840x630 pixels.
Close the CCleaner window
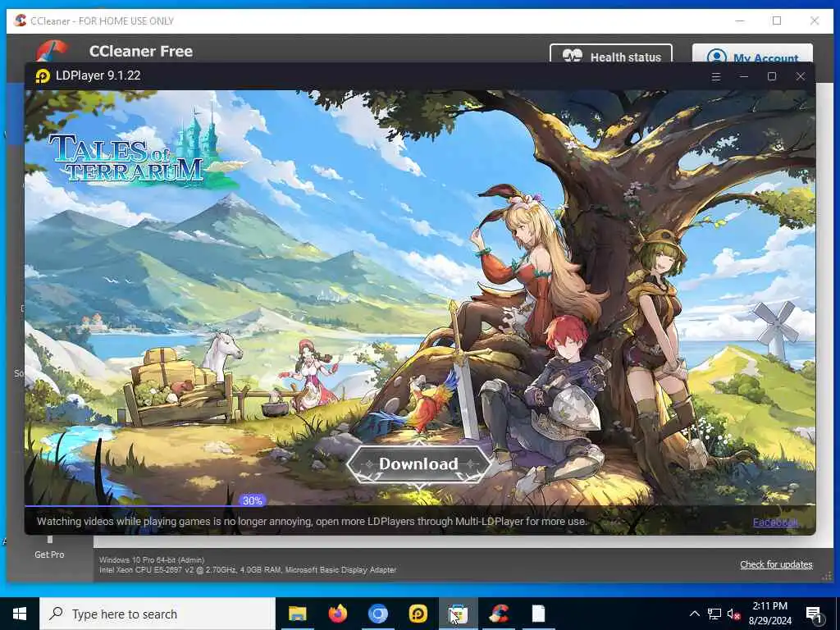pyautogui.click(x=815, y=21)
